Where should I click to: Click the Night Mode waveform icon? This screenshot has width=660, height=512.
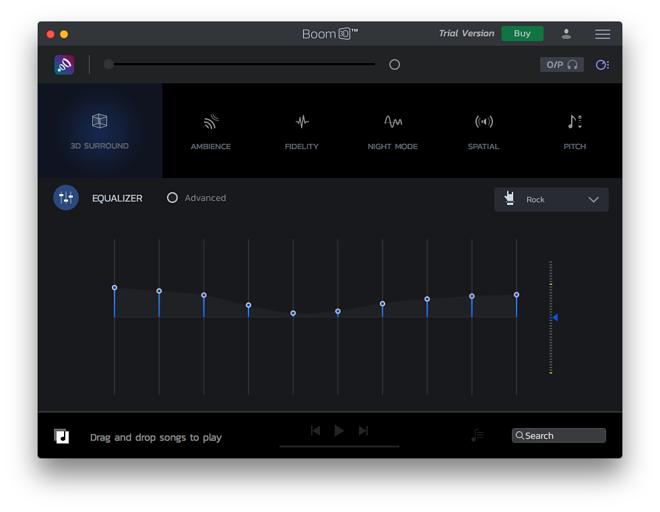(x=393, y=122)
